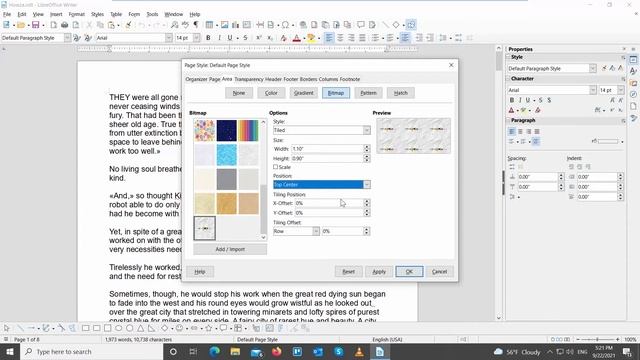This screenshot has width=640, height=360.
Task: Open the Windows Start menu
Action: coord(10,351)
